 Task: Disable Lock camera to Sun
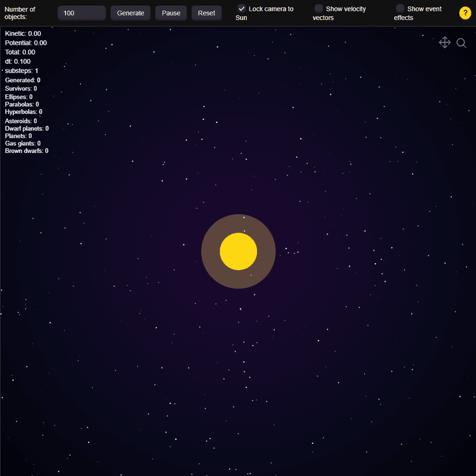tap(241, 8)
